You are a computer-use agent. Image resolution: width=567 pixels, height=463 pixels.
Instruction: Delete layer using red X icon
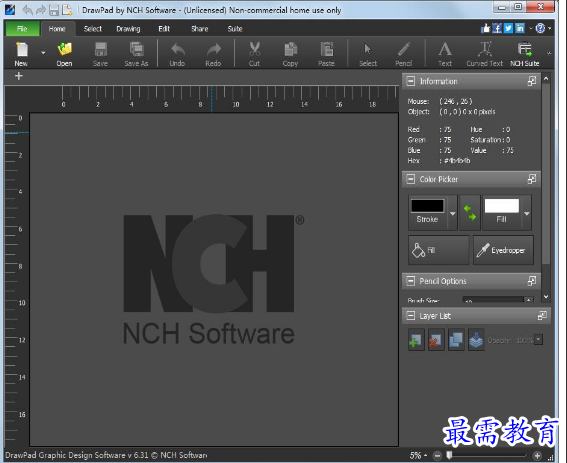436,340
